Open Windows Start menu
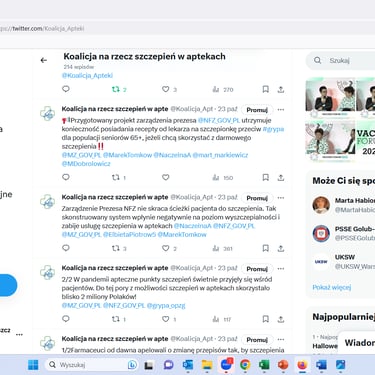 coord(33,365)
